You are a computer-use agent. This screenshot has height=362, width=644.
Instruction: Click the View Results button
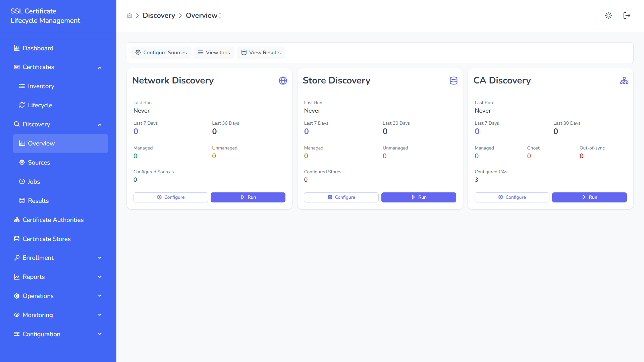(x=261, y=52)
